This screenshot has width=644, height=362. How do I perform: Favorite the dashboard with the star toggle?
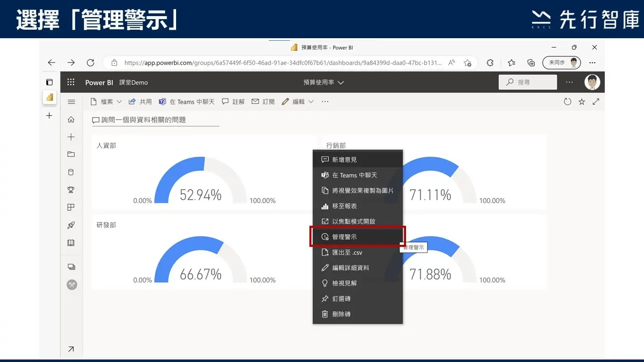click(x=582, y=102)
